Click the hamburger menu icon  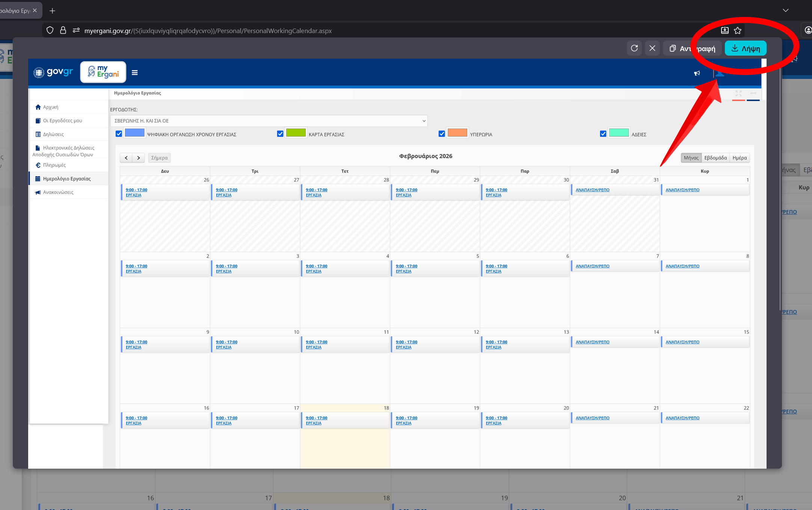134,73
